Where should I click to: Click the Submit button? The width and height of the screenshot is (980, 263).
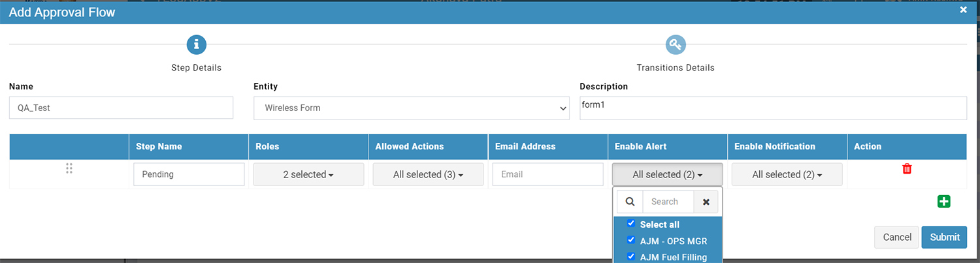944,237
